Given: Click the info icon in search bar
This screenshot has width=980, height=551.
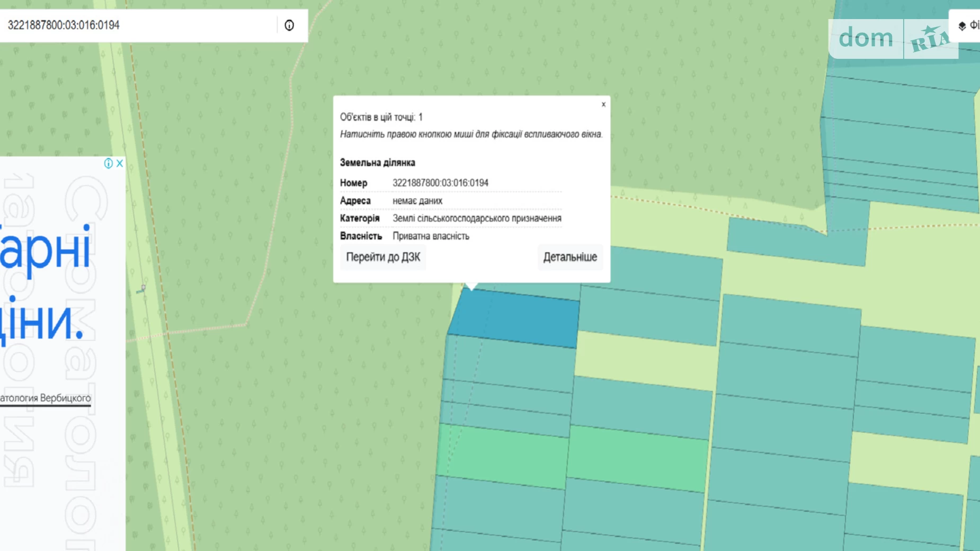Looking at the screenshot, I should point(289,25).
